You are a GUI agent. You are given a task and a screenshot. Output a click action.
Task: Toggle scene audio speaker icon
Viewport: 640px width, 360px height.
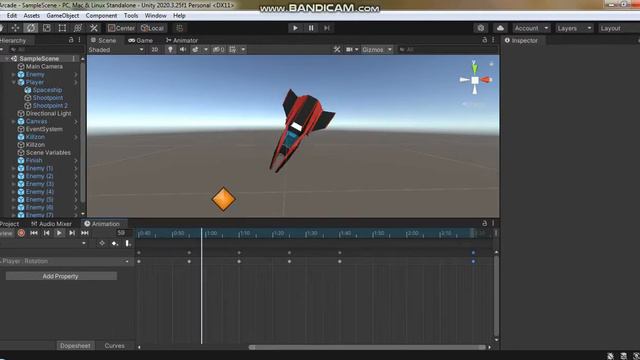coord(182,49)
